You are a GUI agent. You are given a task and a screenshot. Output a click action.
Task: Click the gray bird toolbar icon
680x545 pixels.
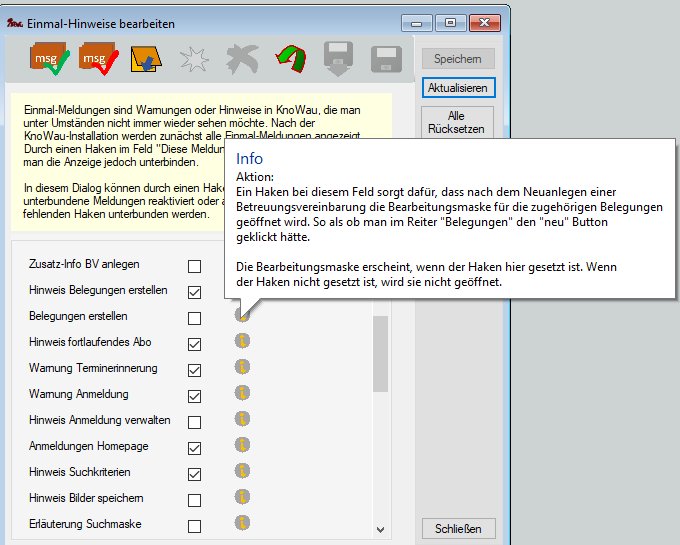pos(242,60)
